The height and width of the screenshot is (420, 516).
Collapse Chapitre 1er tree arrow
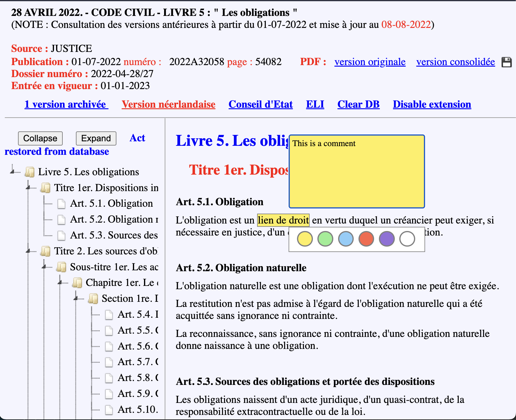click(60, 282)
